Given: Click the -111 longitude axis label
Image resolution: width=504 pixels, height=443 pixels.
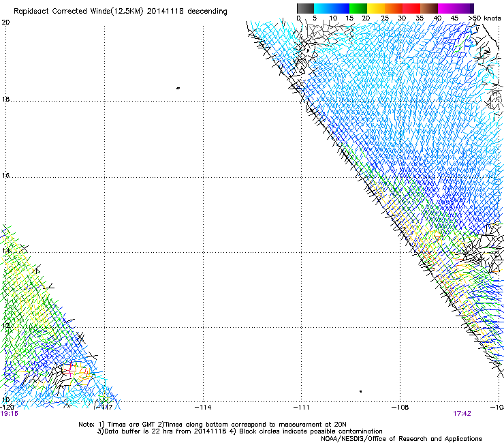Looking at the screenshot, I should pyautogui.click(x=301, y=408).
